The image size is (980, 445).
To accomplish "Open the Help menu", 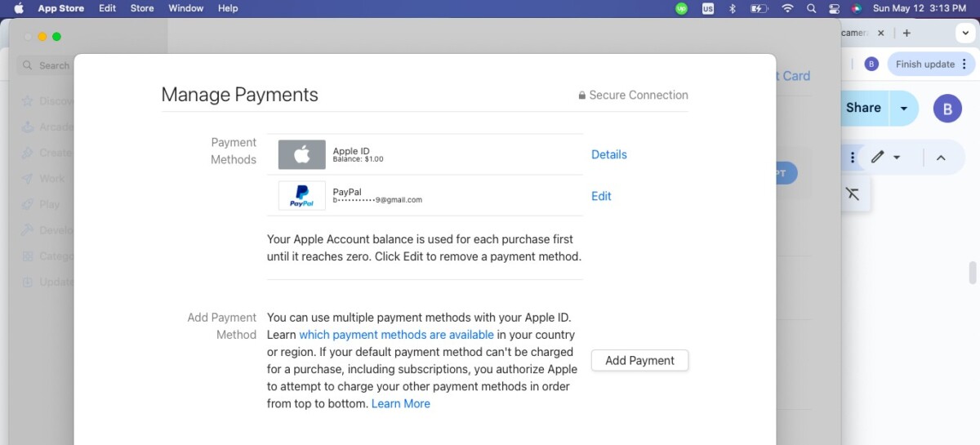I will (x=228, y=8).
